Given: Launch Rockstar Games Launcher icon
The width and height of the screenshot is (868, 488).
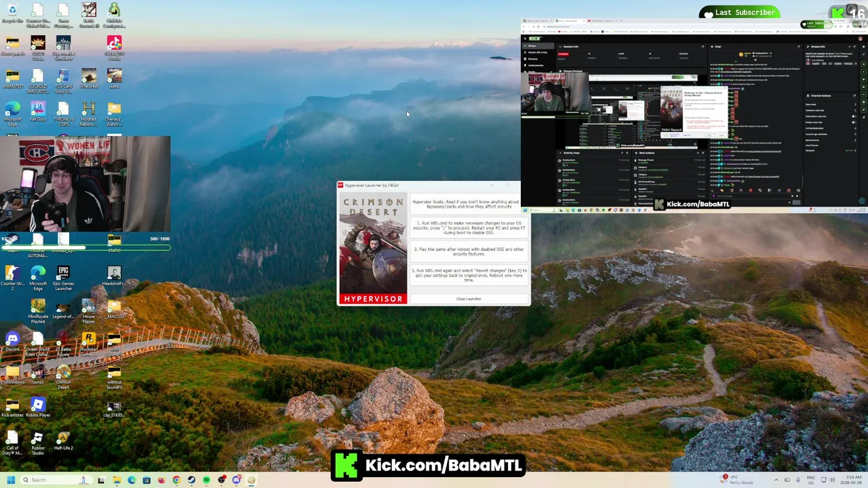Looking at the screenshot, I should (x=89, y=343).
